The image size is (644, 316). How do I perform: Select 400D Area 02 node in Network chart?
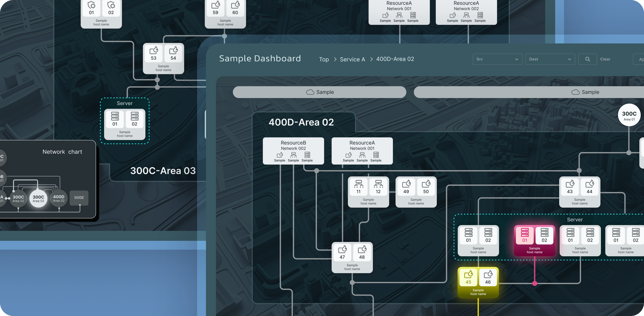[x=59, y=198]
